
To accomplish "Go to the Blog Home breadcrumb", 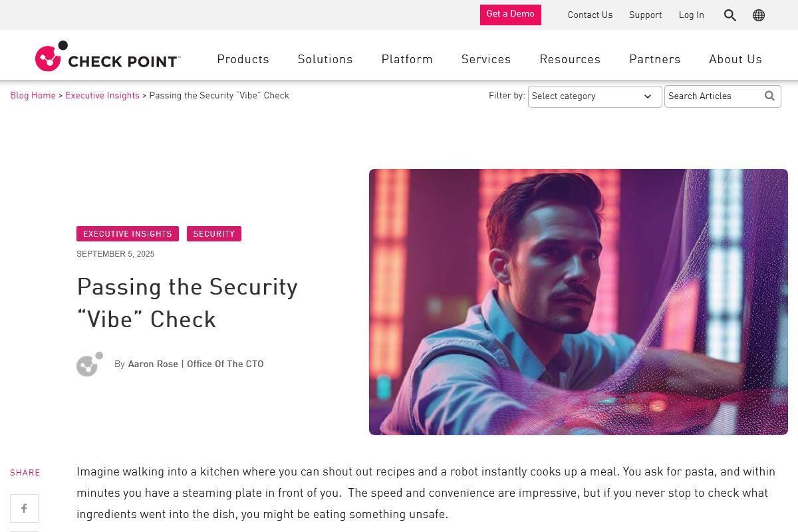I will [x=33, y=96].
